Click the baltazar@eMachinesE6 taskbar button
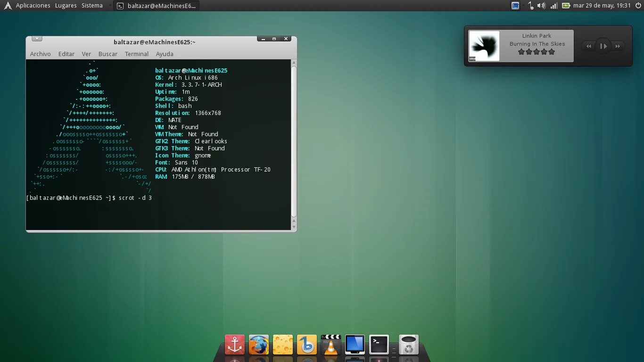The width and height of the screenshot is (644, 362). coord(156,6)
